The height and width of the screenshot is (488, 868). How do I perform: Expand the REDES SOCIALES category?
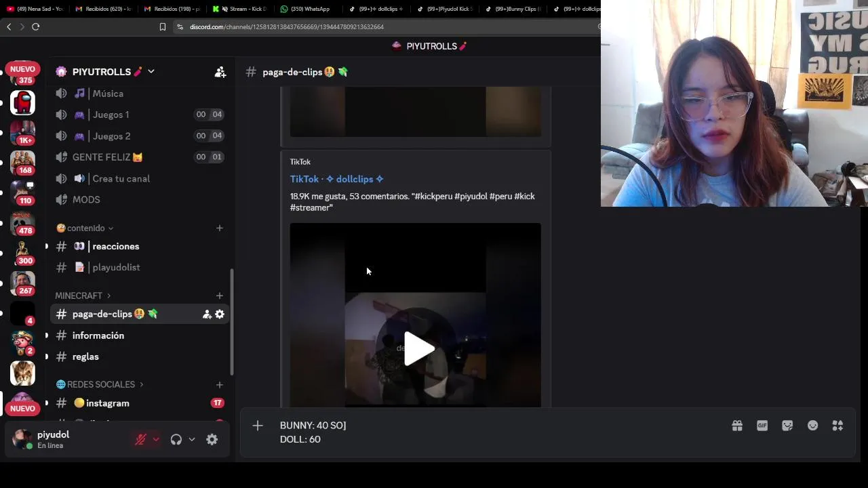click(100, 384)
